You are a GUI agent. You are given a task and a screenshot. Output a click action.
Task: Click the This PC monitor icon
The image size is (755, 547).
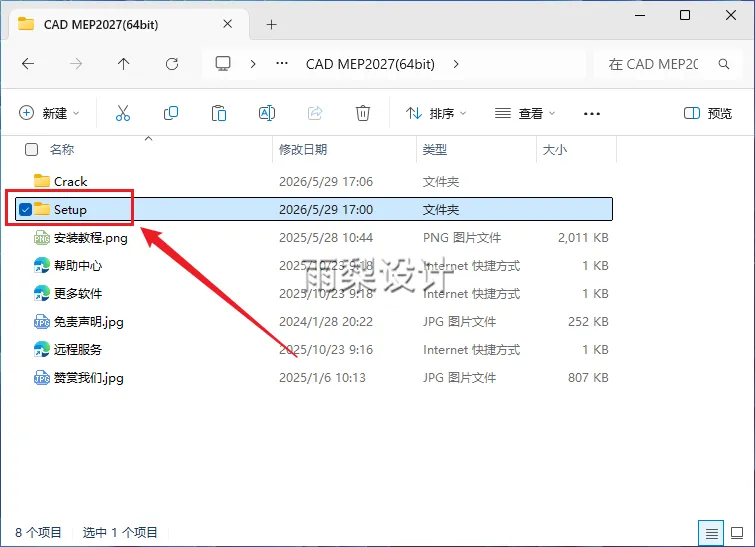click(223, 64)
